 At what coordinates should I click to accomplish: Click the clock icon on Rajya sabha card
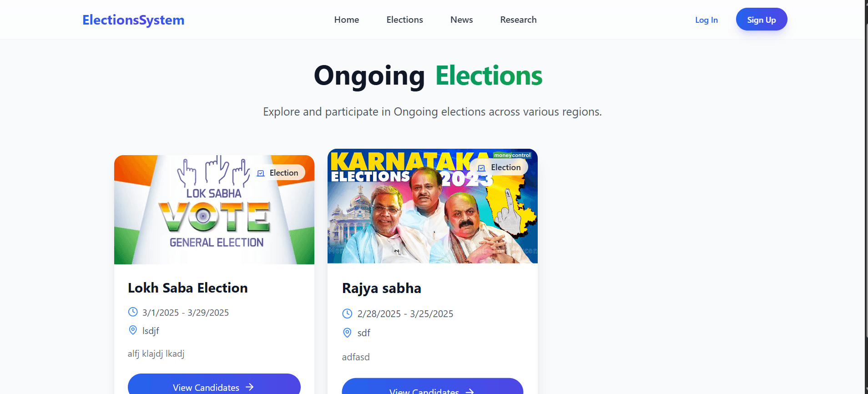click(x=347, y=313)
